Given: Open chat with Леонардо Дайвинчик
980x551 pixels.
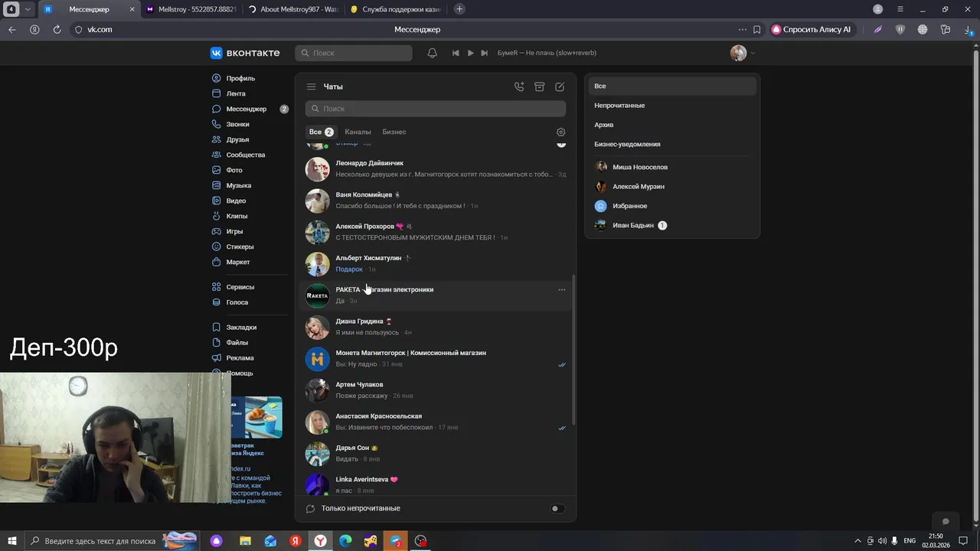Looking at the screenshot, I should point(436,168).
